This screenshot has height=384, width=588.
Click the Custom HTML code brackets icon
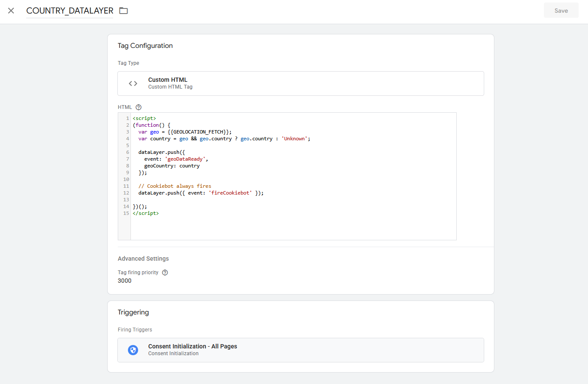[133, 83]
